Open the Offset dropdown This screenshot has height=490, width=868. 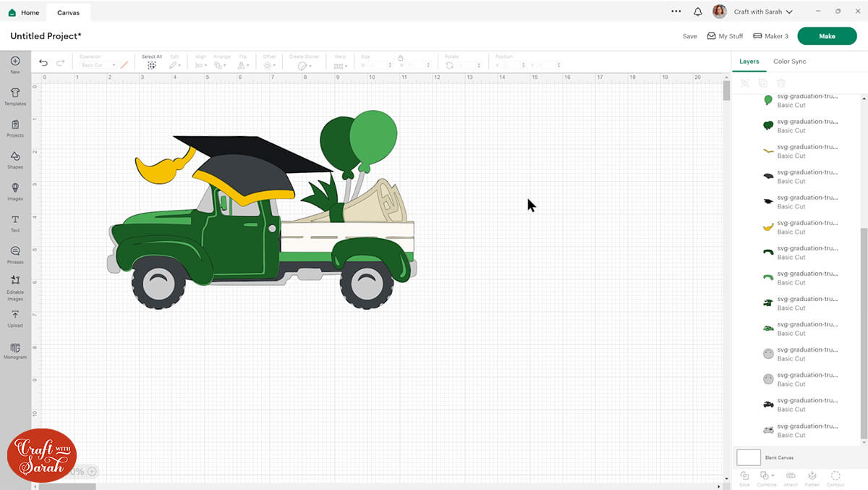point(269,65)
